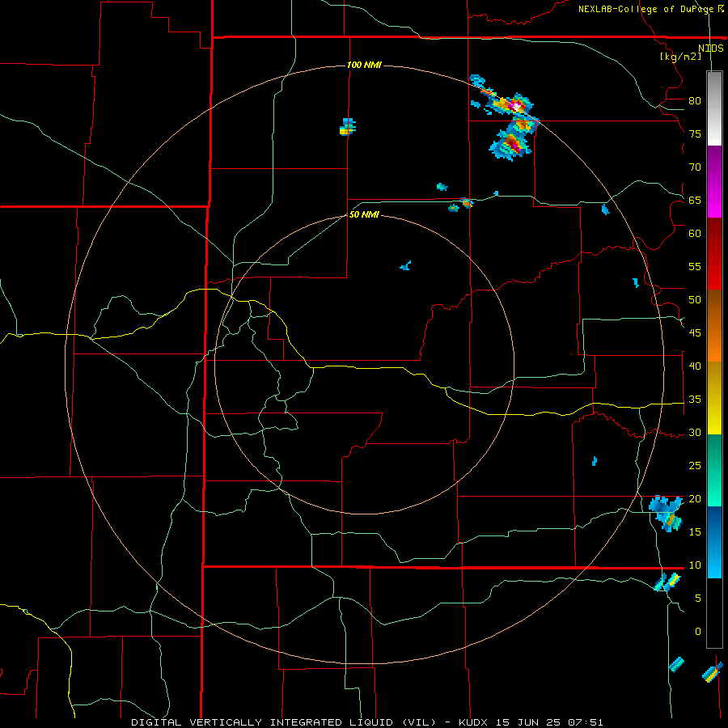The width and height of the screenshot is (728, 728).
Task: Click scale value 20 on the legend
Action: tap(695, 498)
